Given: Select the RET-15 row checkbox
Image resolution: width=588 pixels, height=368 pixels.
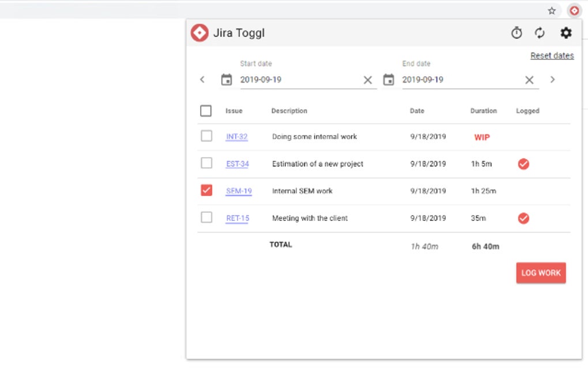Looking at the screenshot, I should click(206, 217).
